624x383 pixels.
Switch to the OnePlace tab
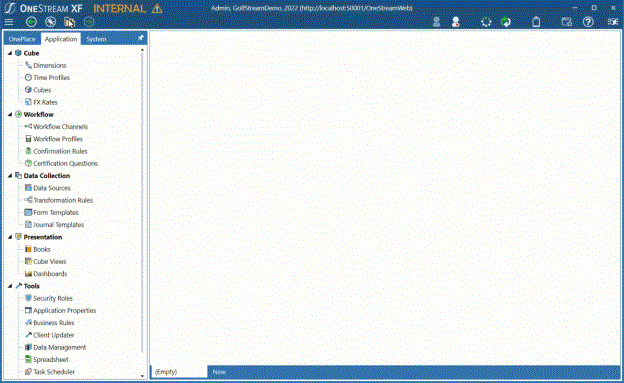(22, 39)
